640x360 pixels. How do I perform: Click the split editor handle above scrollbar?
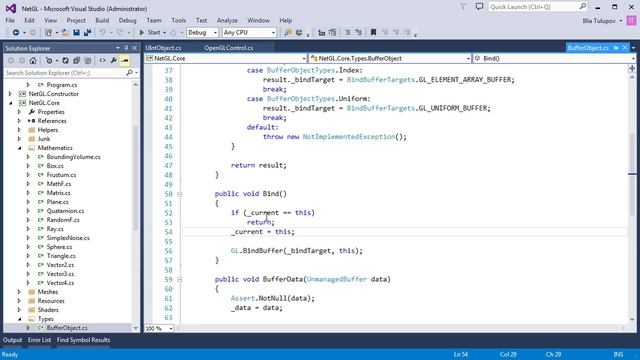pos(632,69)
